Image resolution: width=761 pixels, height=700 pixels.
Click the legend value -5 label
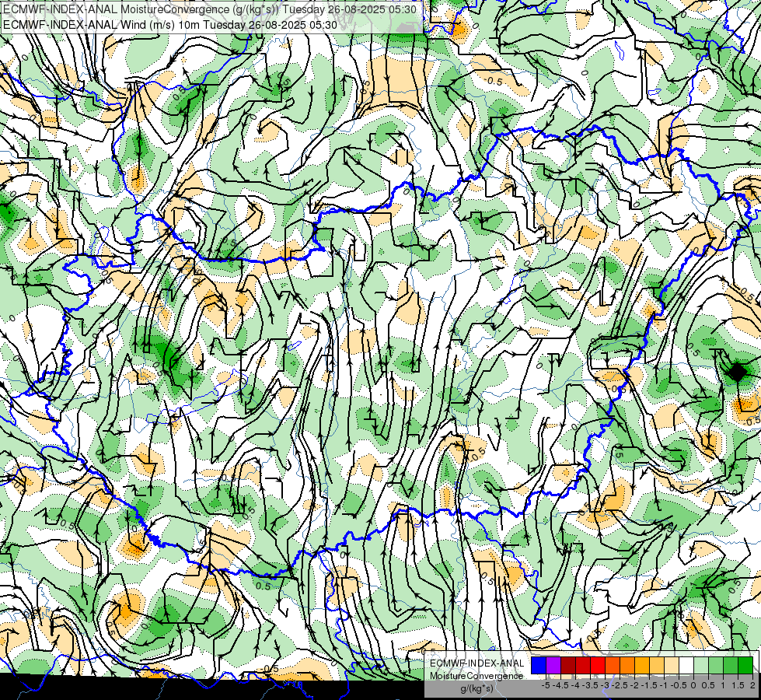coord(546,685)
